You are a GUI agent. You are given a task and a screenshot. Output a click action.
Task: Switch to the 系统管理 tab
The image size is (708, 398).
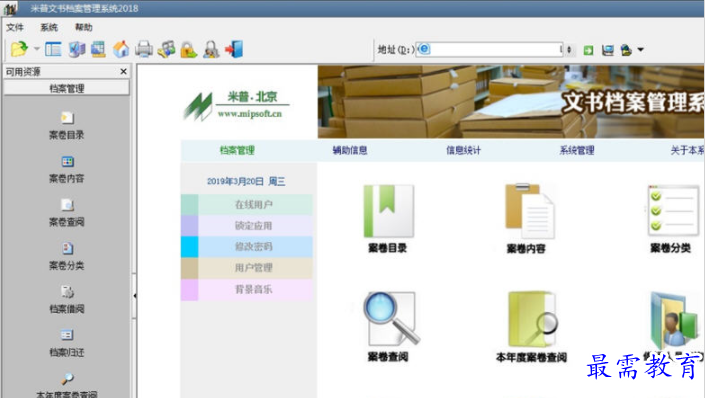coord(577,150)
